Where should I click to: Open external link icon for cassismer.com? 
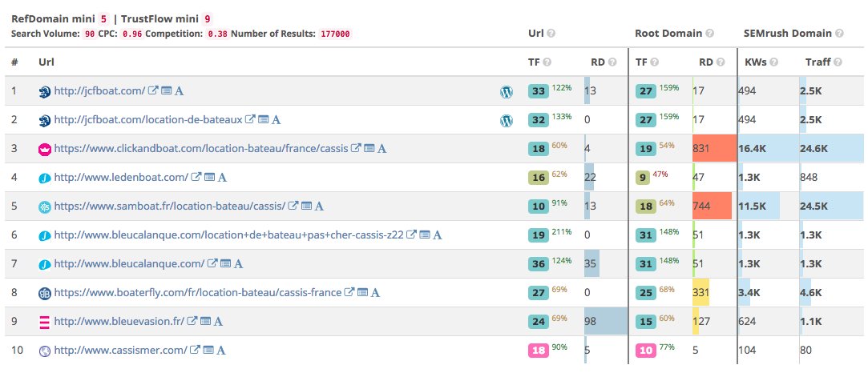tap(196, 349)
